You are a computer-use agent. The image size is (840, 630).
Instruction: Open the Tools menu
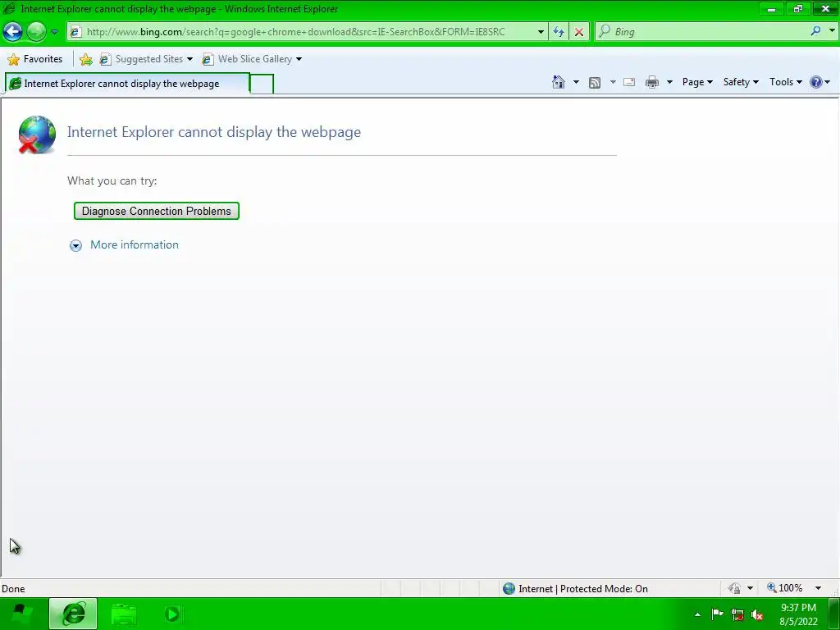point(785,82)
